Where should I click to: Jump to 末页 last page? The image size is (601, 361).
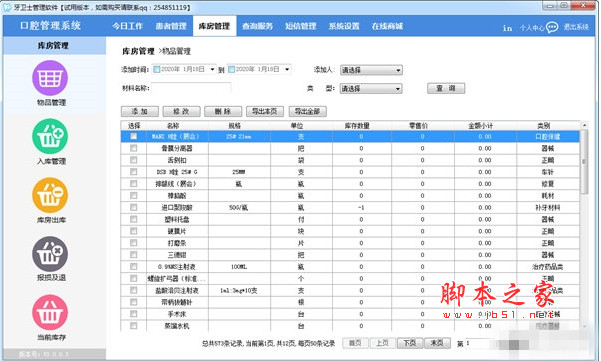[437, 343]
